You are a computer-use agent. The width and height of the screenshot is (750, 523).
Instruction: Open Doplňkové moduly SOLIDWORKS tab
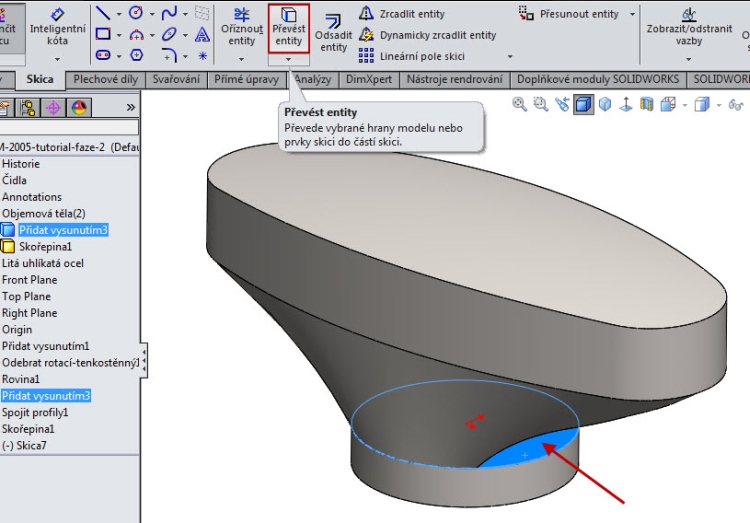click(x=598, y=79)
